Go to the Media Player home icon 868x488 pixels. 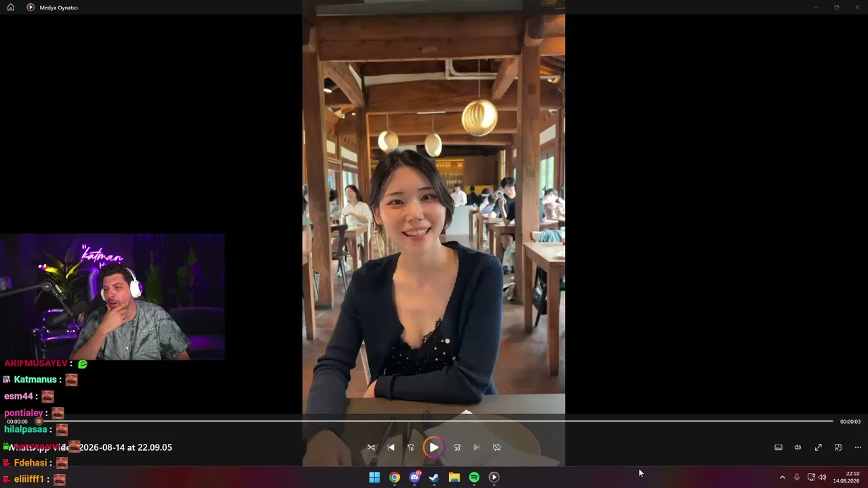pyautogui.click(x=11, y=7)
